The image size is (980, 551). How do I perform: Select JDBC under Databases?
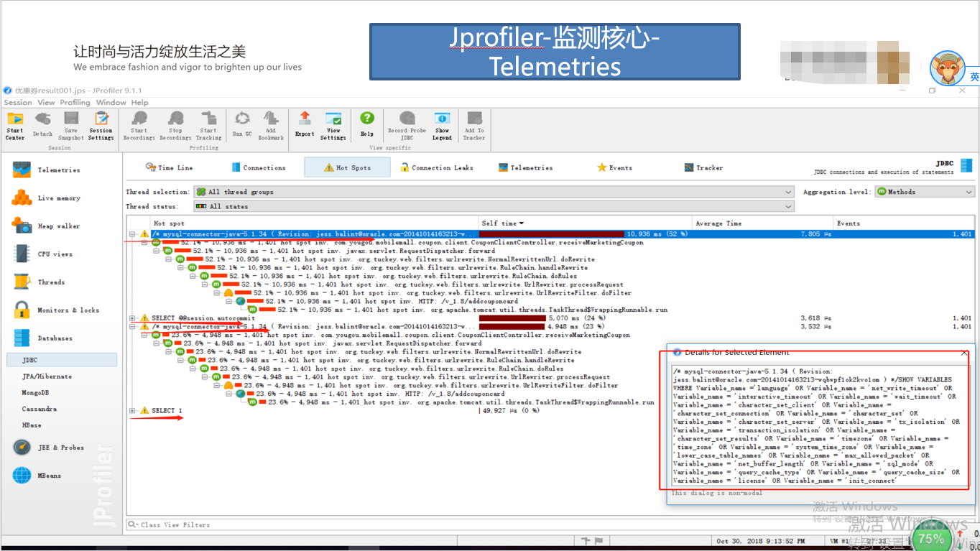pyautogui.click(x=61, y=360)
